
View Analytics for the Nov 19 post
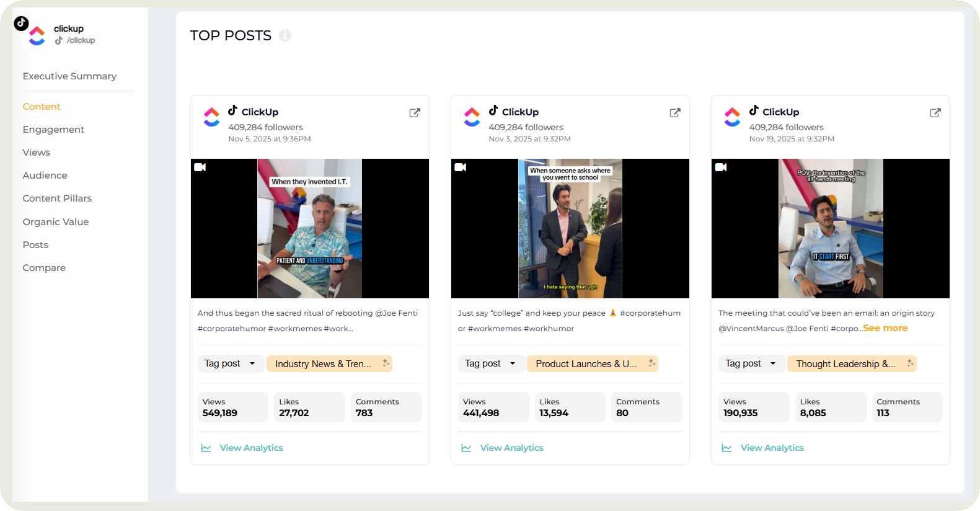tap(772, 448)
